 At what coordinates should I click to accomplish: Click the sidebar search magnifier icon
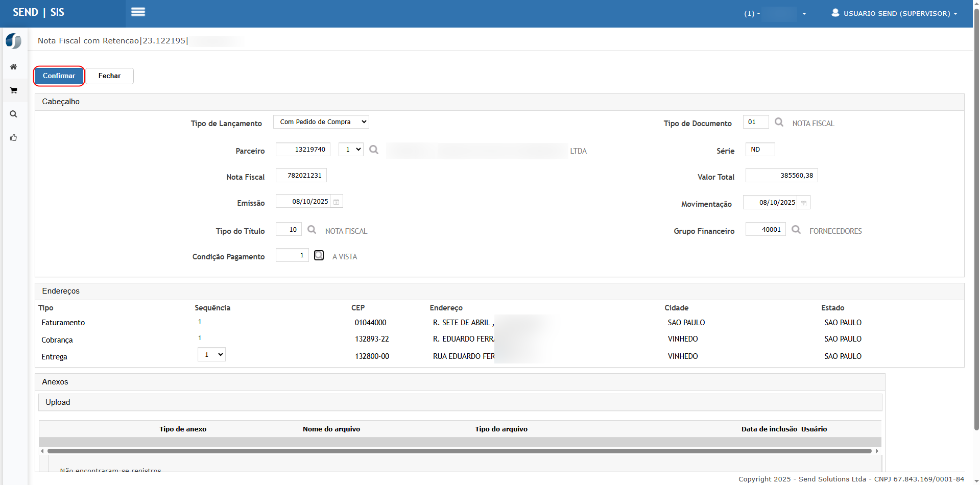pyautogui.click(x=14, y=114)
